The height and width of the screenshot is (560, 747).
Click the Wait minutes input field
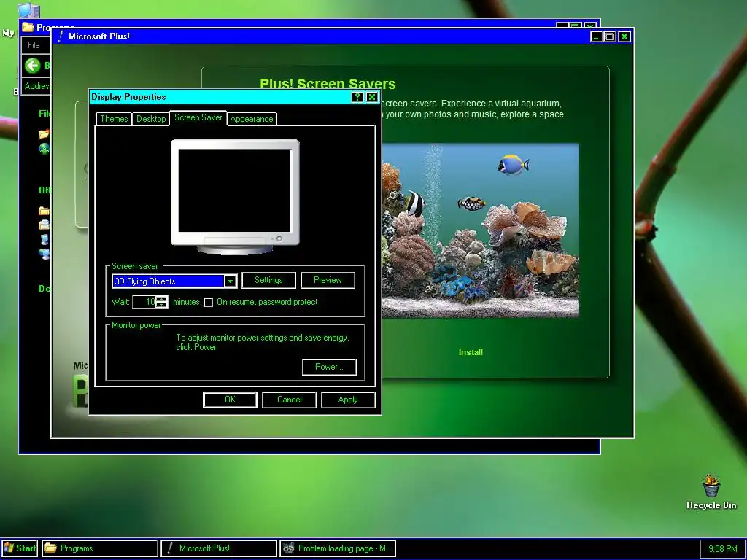tap(145, 302)
